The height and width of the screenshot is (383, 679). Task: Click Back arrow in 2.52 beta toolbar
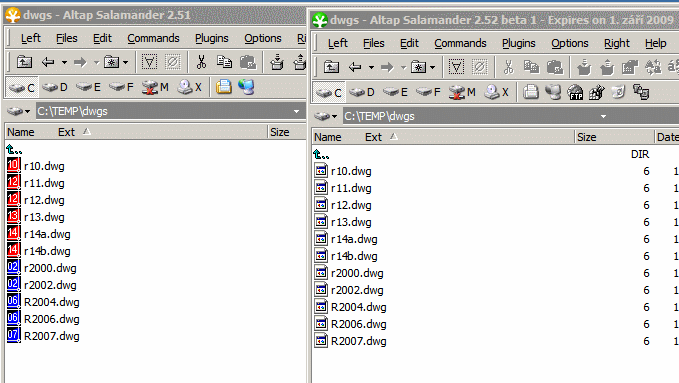355,67
